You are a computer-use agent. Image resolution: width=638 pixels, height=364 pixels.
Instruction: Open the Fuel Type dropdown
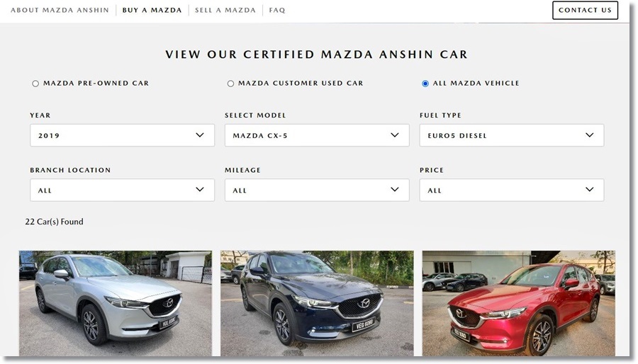coord(511,135)
